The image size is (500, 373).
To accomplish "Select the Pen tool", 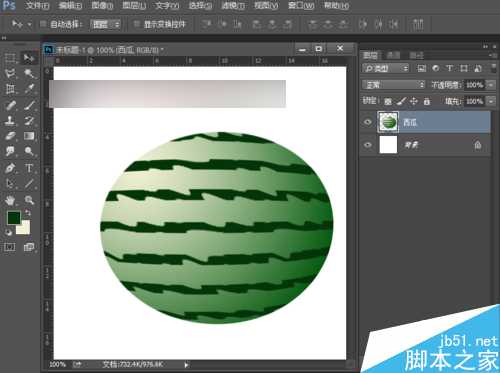I will pyautogui.click(x=10, y=168).
